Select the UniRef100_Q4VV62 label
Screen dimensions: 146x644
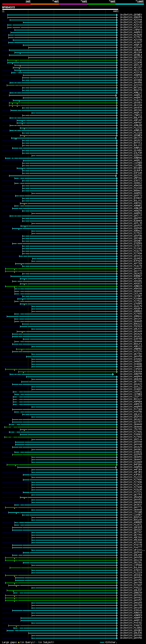[131, 595]
